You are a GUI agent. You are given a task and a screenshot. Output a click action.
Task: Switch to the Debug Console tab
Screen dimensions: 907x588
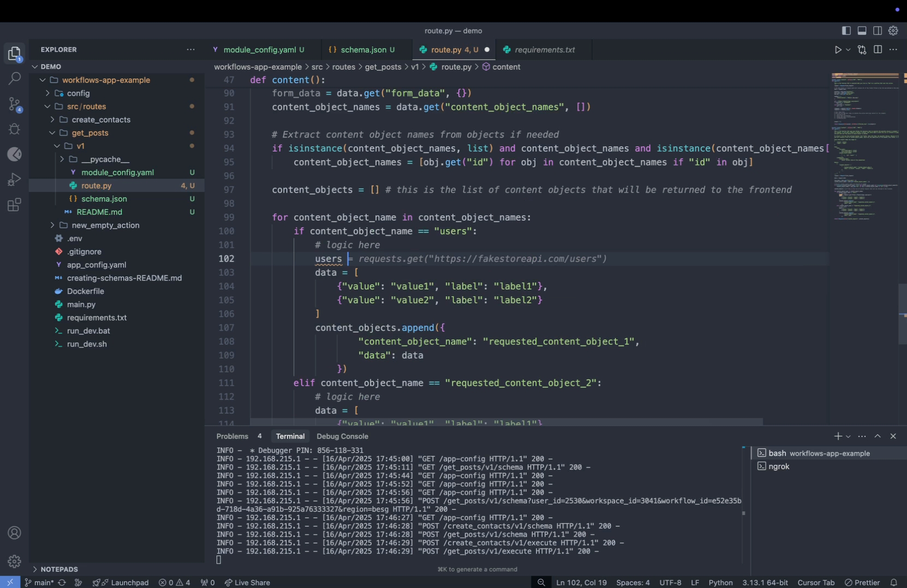click(x=342, y=436)
